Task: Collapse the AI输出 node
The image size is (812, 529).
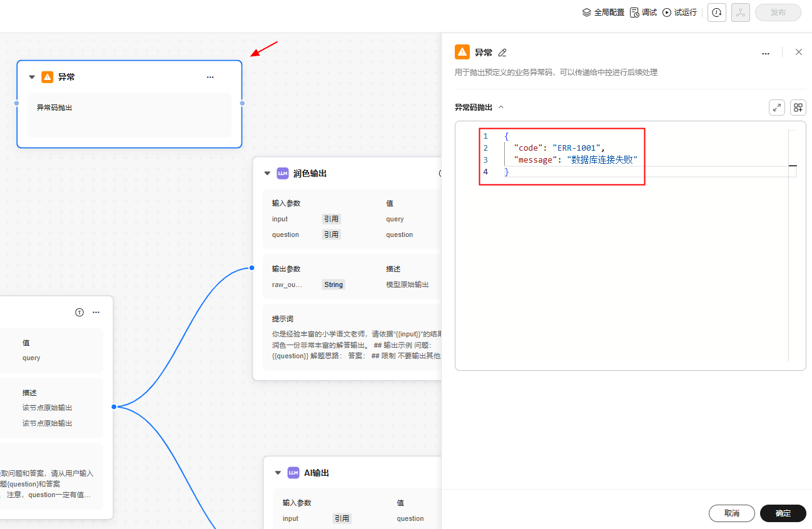Action: click(278, 473)
